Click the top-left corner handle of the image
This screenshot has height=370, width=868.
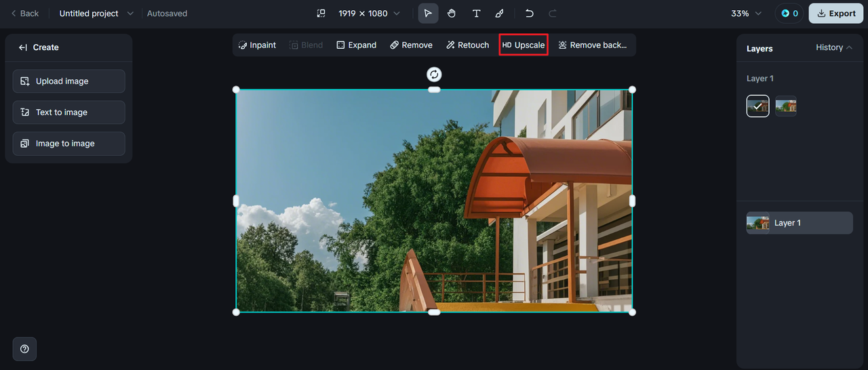[x=236, y=89]
